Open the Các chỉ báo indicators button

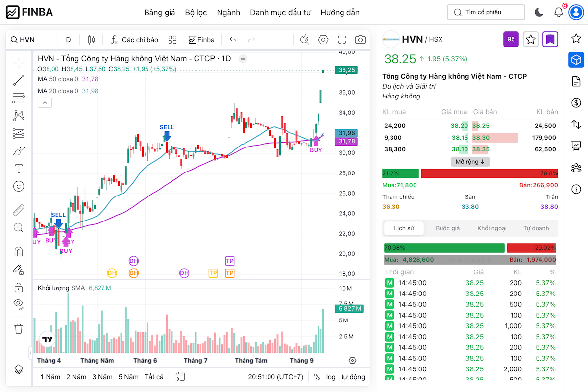tap(134, 40)
